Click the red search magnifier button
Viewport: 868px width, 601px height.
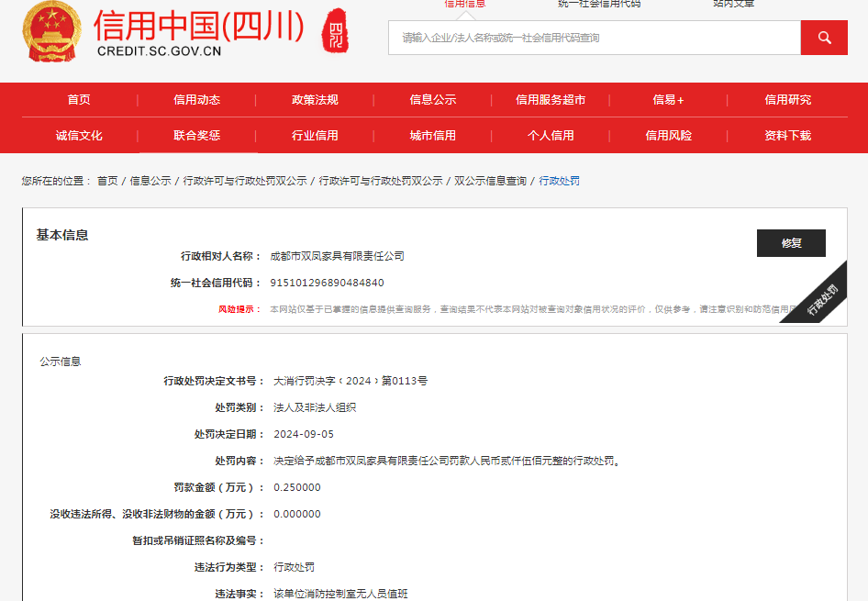pyautogui.click(x=824, y=38)
